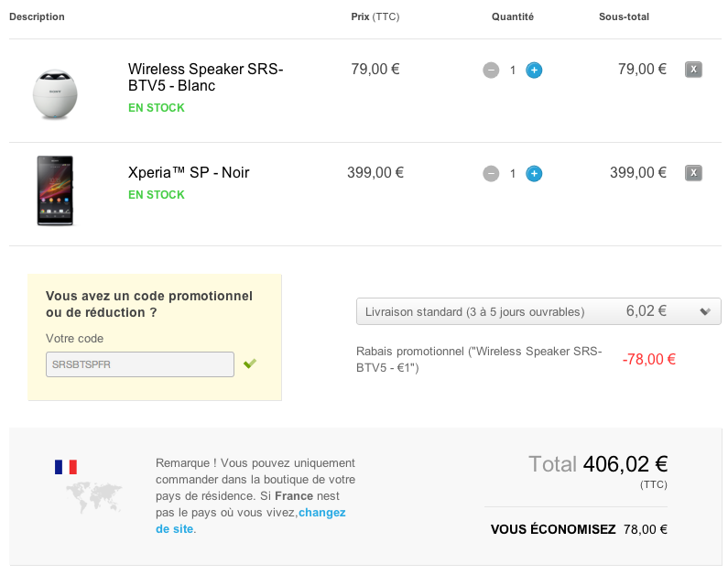
Task: Click 'EN STOCK' under the Wireless Speaker
Action: coord(157,108)
